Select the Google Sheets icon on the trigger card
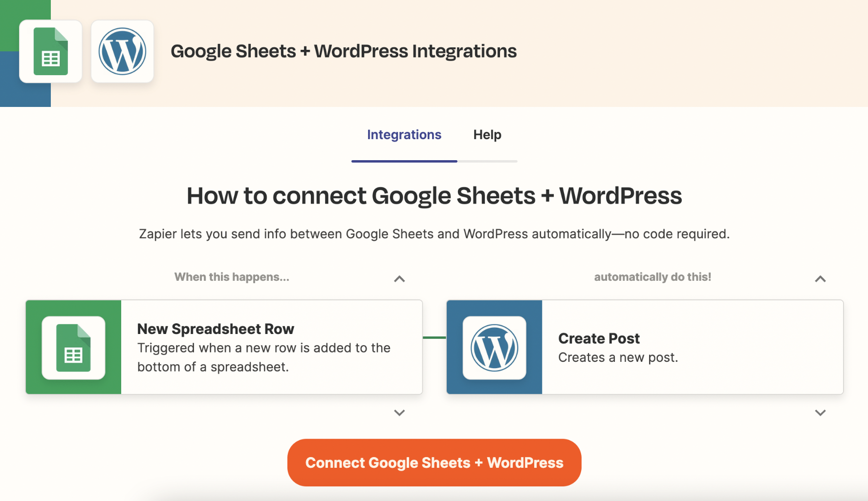Viewport: 868px width, 501px height. (x=73, y=348)
